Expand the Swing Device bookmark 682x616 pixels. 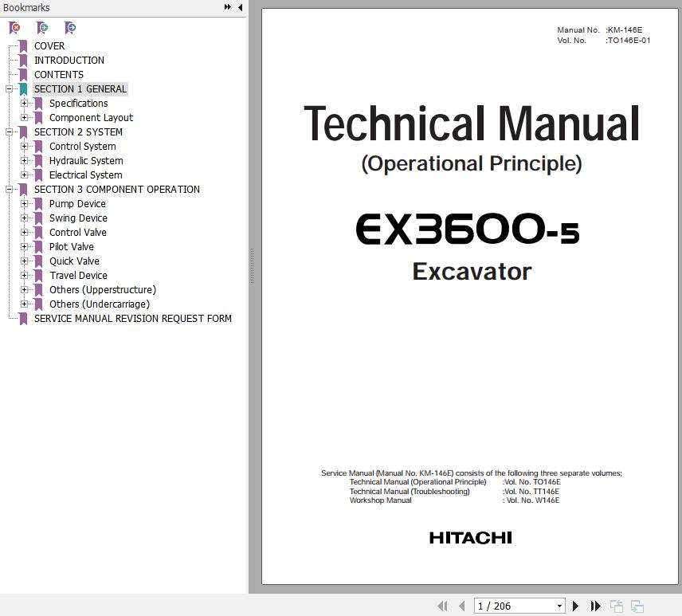point(25,218)
